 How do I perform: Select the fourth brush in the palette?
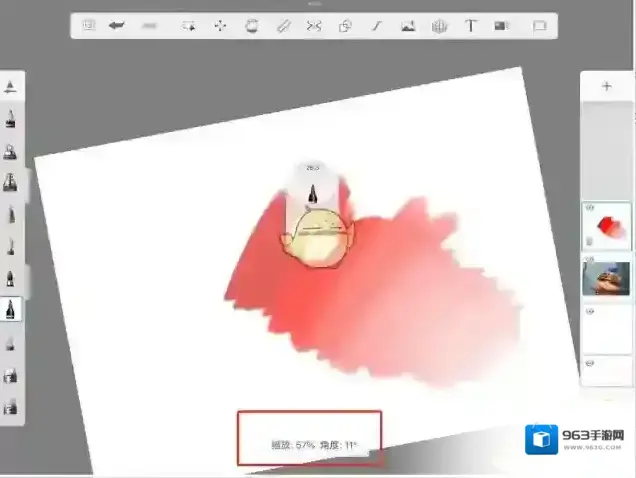[11, 214]
